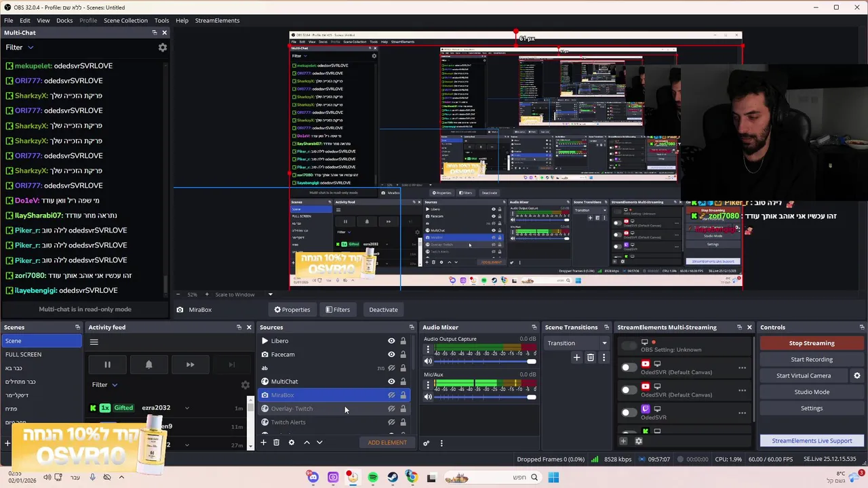
Task: Open the Activity feed settings gear
Action: click(x=245, y=385)
